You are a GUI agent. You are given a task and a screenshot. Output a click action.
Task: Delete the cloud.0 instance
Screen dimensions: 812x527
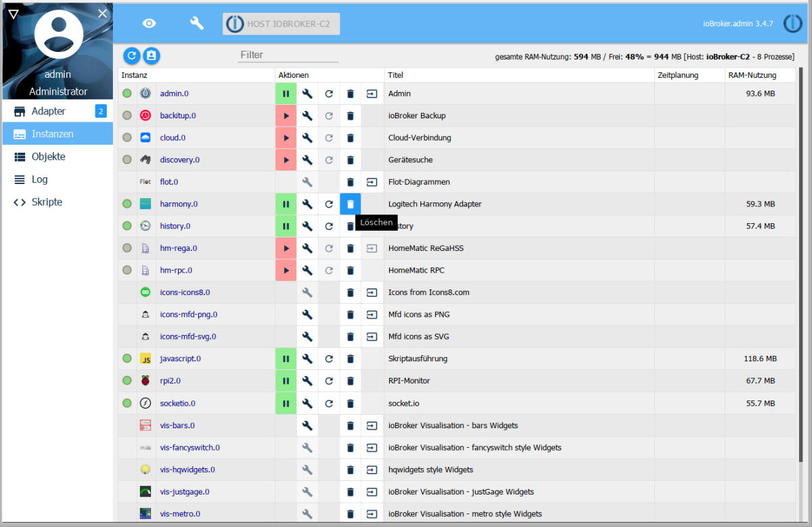point(351,138)
